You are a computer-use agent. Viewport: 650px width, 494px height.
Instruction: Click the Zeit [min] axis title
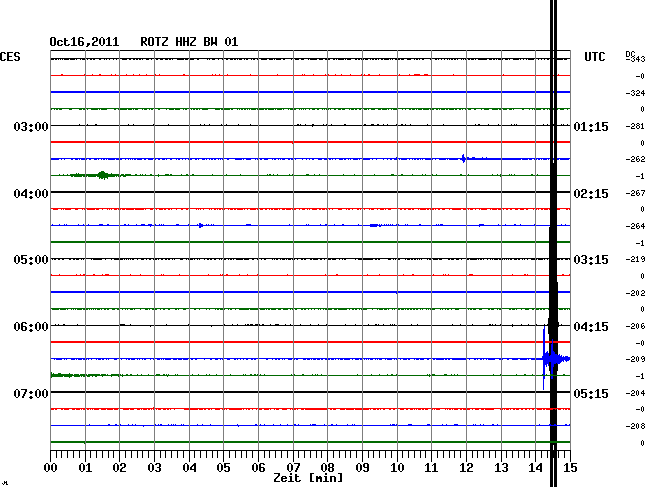[308, 478]
